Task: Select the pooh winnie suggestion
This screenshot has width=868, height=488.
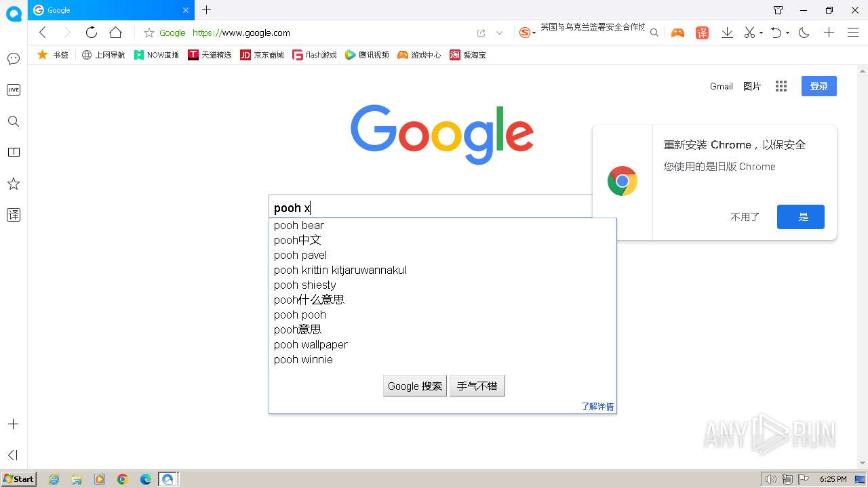Action: 442,359
